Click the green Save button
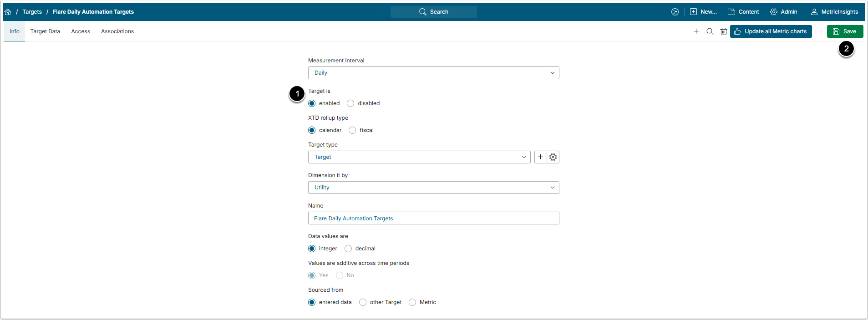Screen dimensions: 868x320 [x=845, y=31]
